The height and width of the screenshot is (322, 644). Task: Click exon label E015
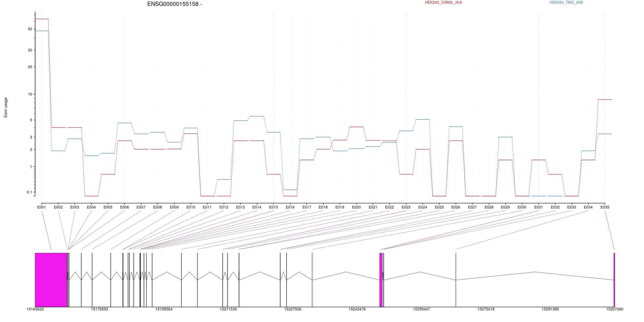pyautogui.click(x=273, y=207)
